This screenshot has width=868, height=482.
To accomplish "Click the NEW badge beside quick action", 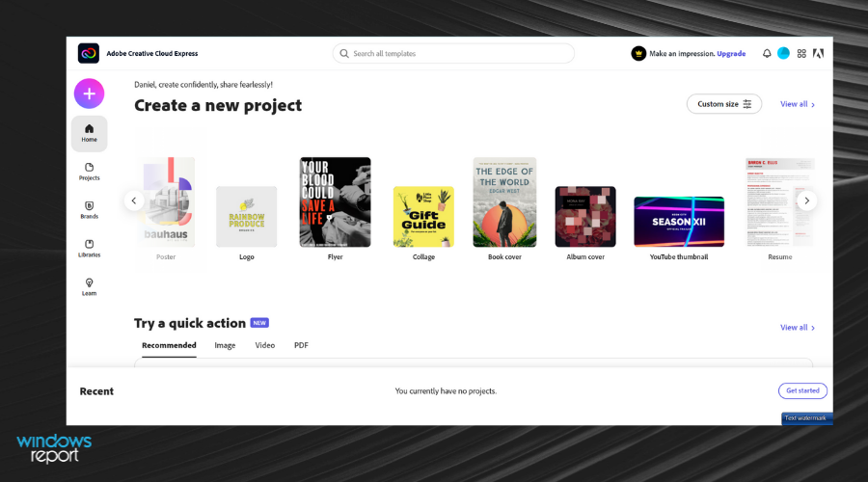I will click(x=259, y=323).
